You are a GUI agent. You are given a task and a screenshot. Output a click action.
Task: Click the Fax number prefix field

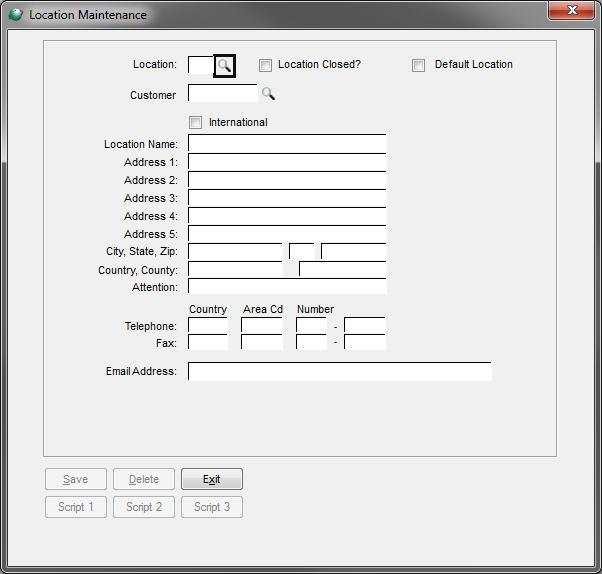(311, 342)
